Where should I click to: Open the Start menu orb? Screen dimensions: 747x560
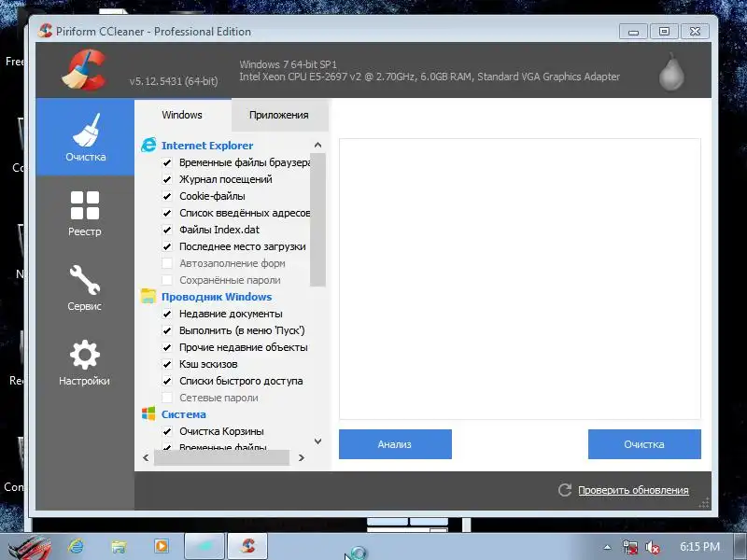point(30,547)
